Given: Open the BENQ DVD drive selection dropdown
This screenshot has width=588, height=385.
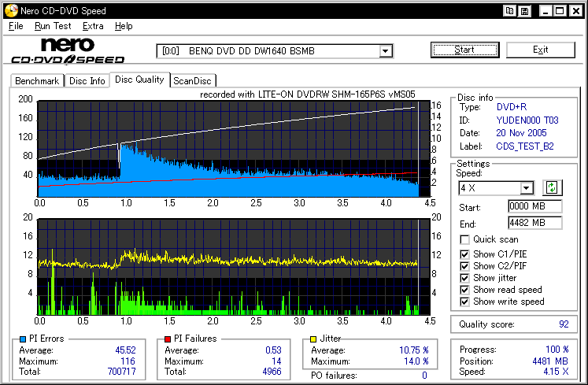Looking at the screenshot, I should tap(386, 51).
